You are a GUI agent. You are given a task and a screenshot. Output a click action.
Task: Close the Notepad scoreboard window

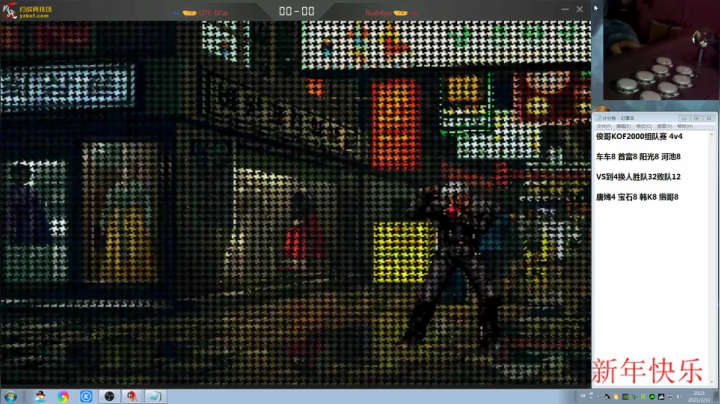pos(709,118)
